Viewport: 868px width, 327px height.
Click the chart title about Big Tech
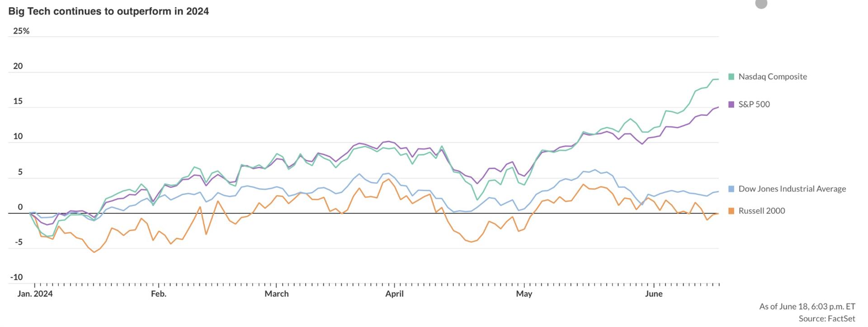(x=108, y=11)
